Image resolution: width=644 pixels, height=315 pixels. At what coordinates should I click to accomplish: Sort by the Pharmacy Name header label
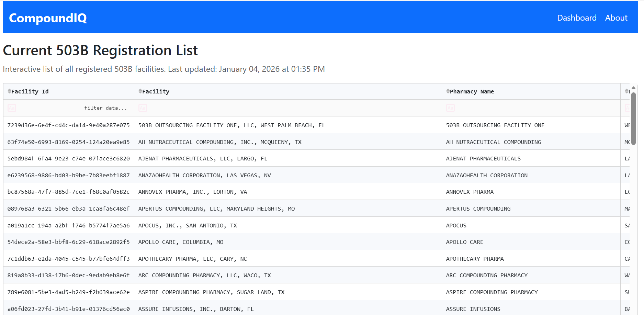pyautogui.click(x=472, y=91)
